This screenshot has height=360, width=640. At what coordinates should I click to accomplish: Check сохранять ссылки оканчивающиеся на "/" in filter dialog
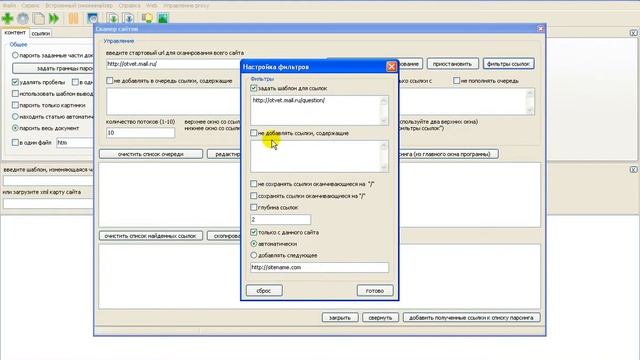pos(253,196)
